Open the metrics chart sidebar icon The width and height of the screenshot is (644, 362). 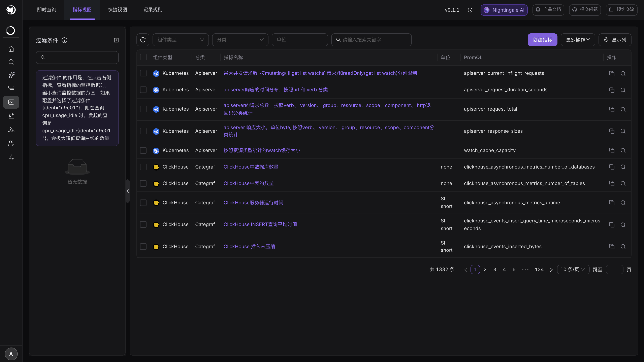pos(11,102)
